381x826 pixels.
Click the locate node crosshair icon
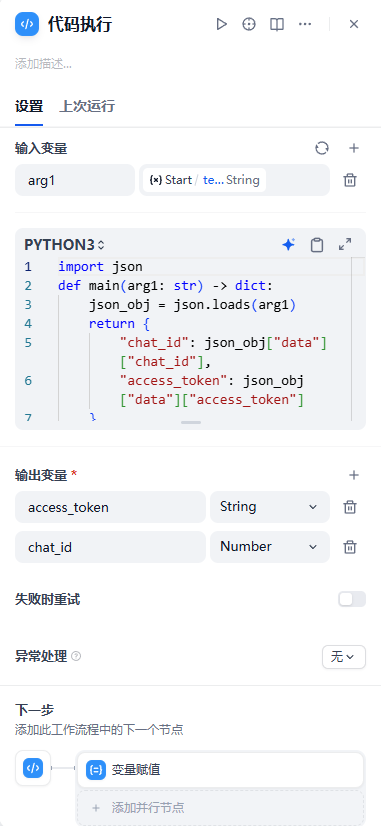click(249, 24)
